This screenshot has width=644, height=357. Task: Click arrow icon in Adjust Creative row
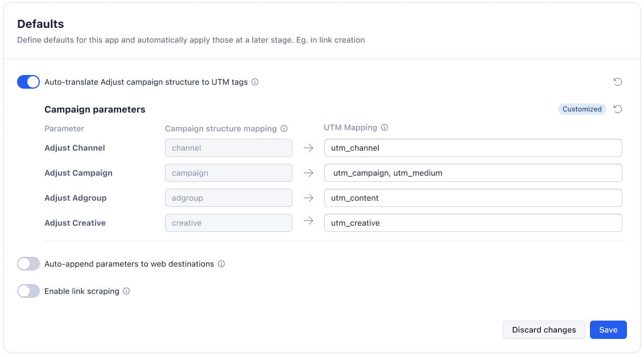pos(308,221)
